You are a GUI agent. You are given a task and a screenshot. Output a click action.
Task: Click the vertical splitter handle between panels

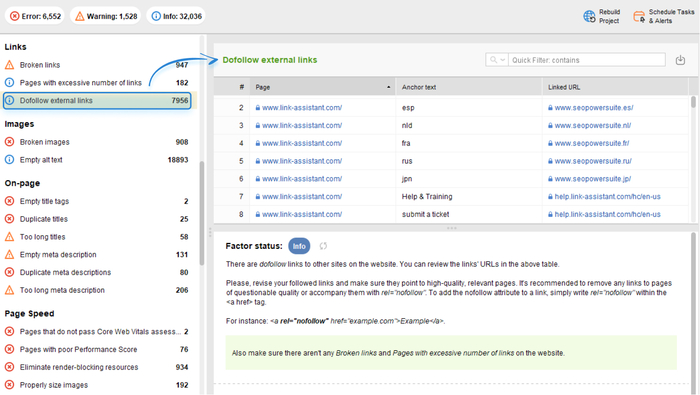pos(209,233)
